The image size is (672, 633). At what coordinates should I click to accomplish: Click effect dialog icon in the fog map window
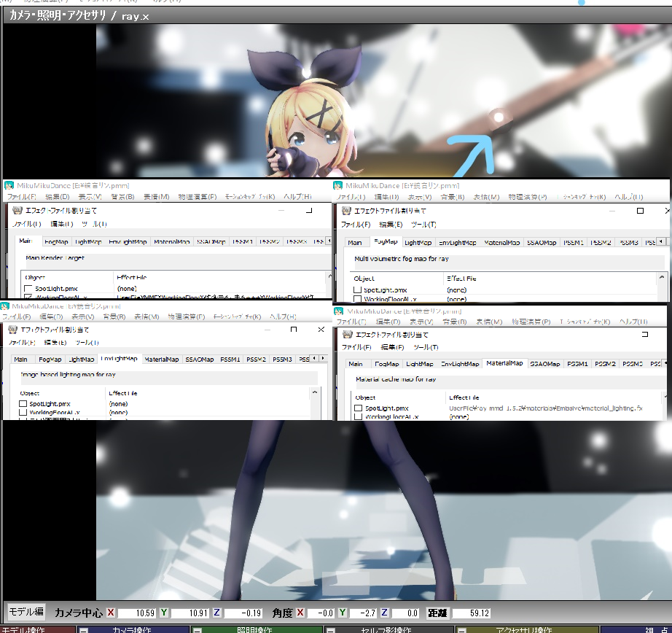click(x=346, y=211)
